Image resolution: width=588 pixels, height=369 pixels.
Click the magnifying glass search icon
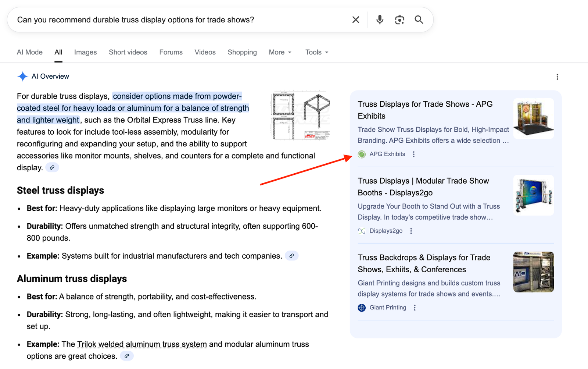419,20
